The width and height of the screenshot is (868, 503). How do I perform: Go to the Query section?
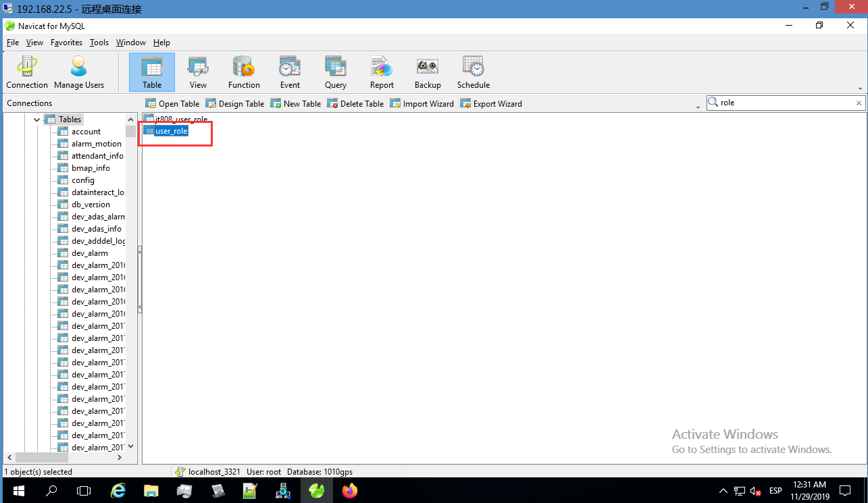(x=336, y=72)
